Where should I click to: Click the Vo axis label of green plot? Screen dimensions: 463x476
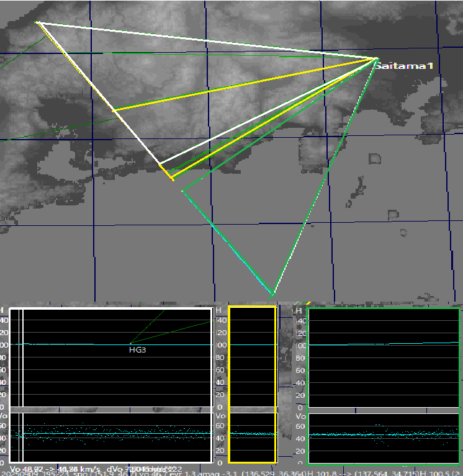point(299,416)
